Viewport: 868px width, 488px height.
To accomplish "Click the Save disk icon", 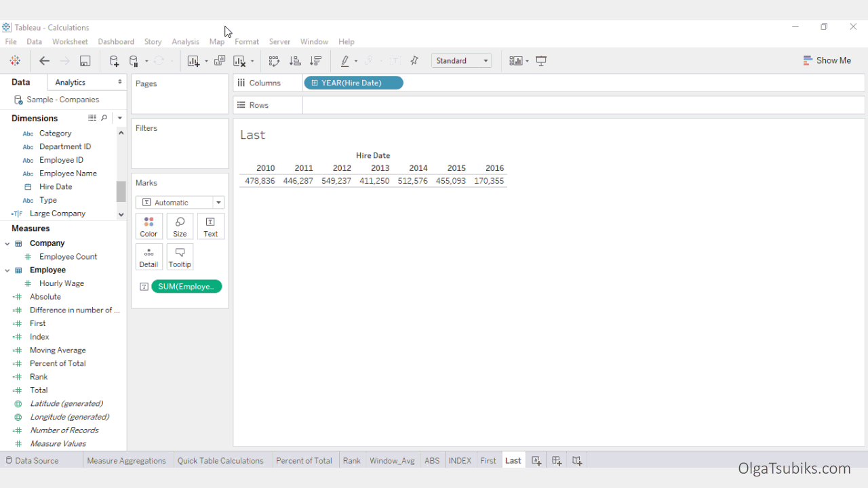I will (85, 61).
